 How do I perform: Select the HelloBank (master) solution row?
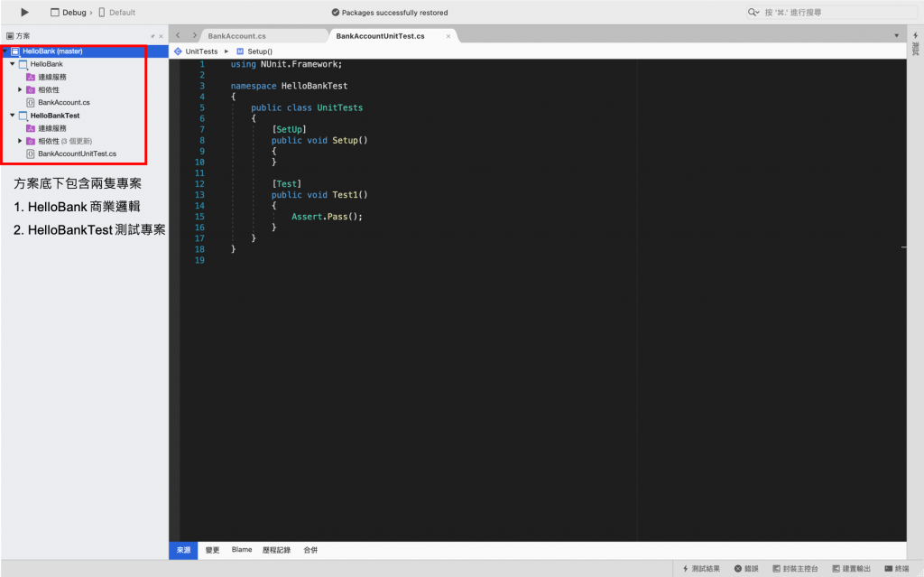[x=85, y=51]
